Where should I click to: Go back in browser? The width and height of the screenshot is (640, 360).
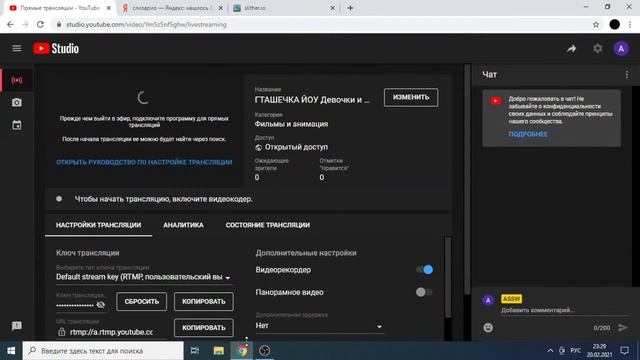tap(10, 24)
